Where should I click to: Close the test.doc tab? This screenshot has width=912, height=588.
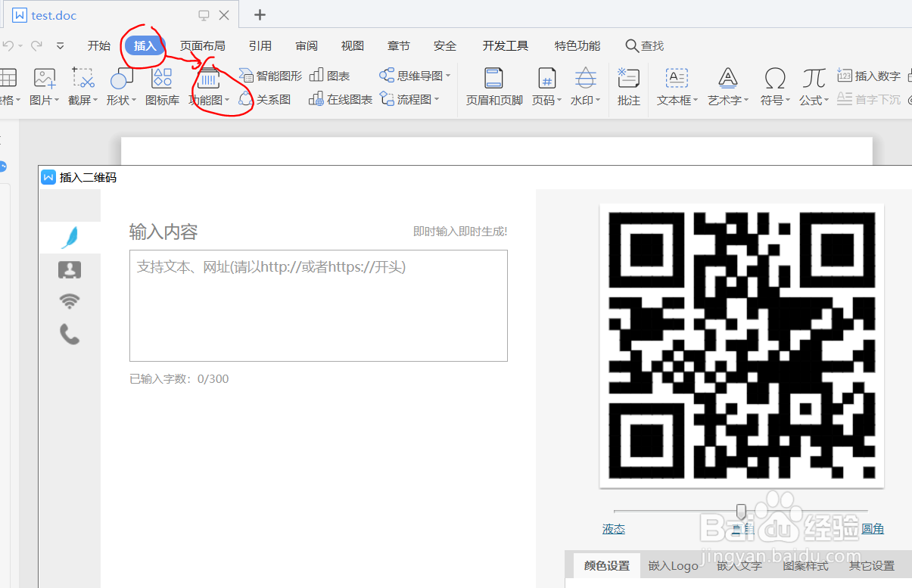coord(224,15)
